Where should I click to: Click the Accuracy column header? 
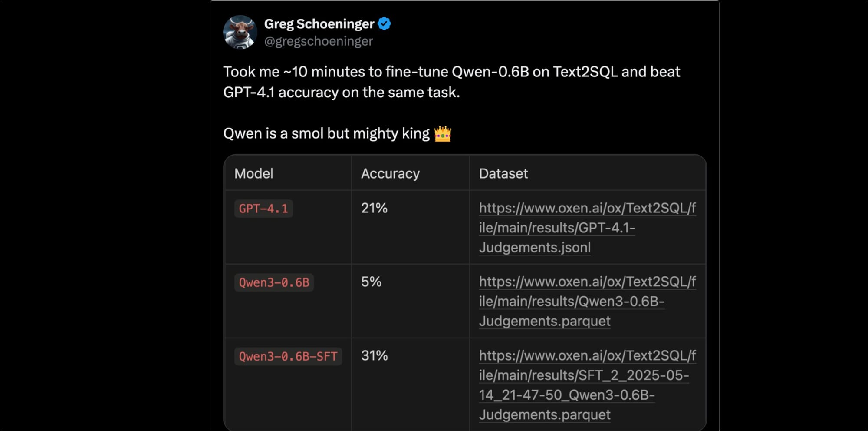(390, 174)
